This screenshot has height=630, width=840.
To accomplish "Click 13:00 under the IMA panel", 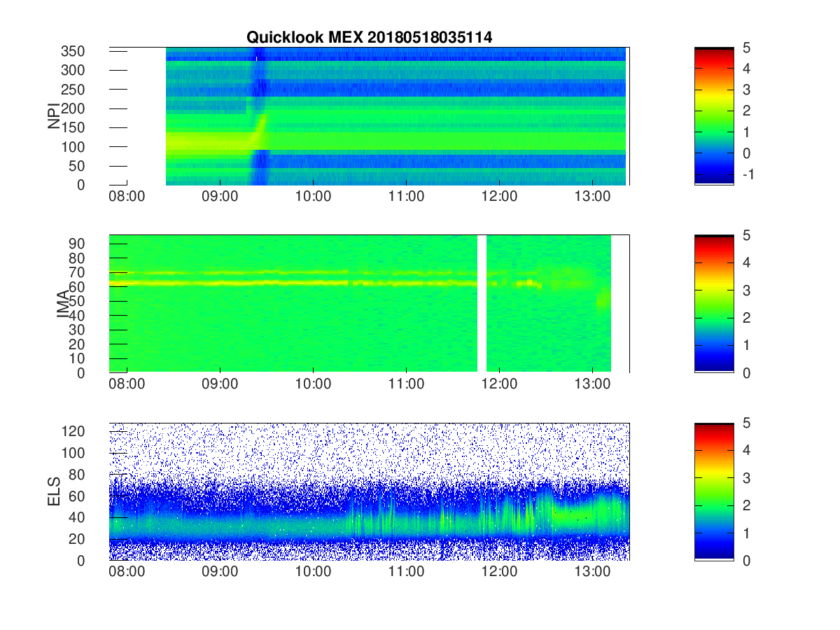I will tap(592, 384).
